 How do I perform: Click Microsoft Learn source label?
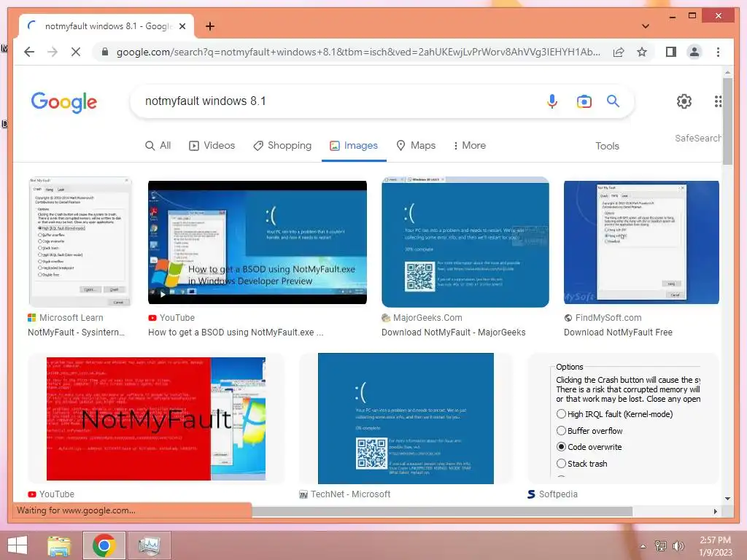(71, 318)
